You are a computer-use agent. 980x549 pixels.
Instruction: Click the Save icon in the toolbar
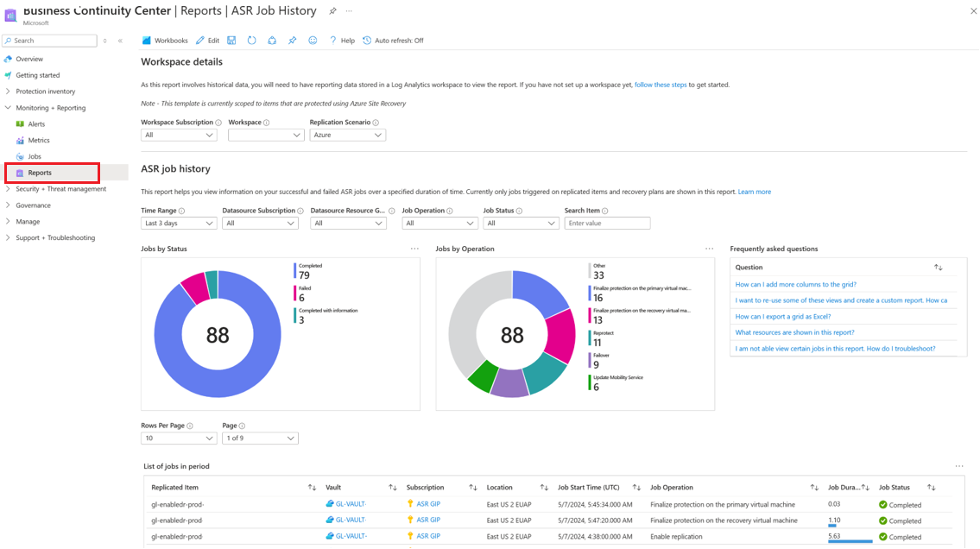click(231, 41)
